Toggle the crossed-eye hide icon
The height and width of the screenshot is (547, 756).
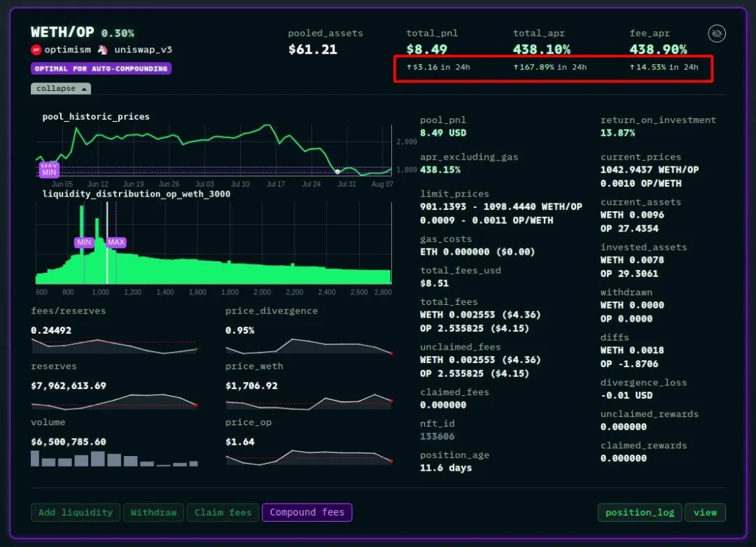coord(715,34)
